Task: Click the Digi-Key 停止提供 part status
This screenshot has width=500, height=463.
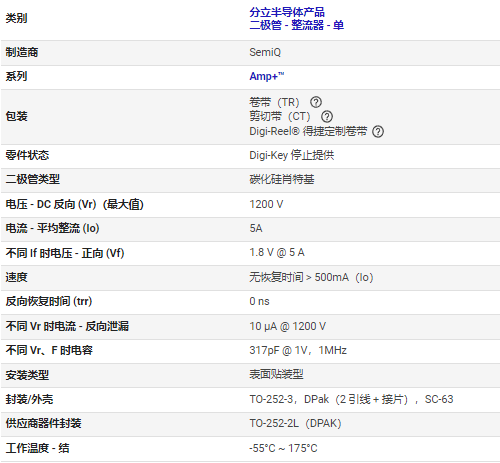Action: [292, 155]
